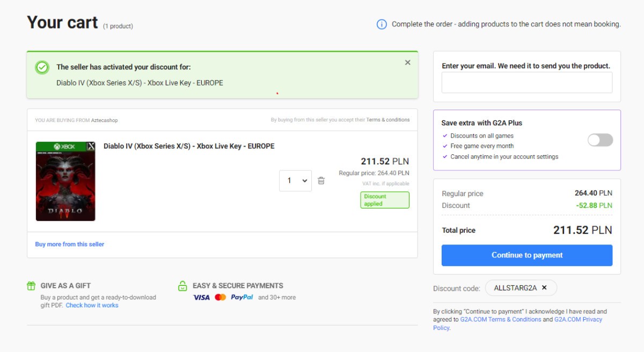Click Continue to payment button
Image resolution: width=644 pixels, height=352 pixels.
click(x=527, y=255)
